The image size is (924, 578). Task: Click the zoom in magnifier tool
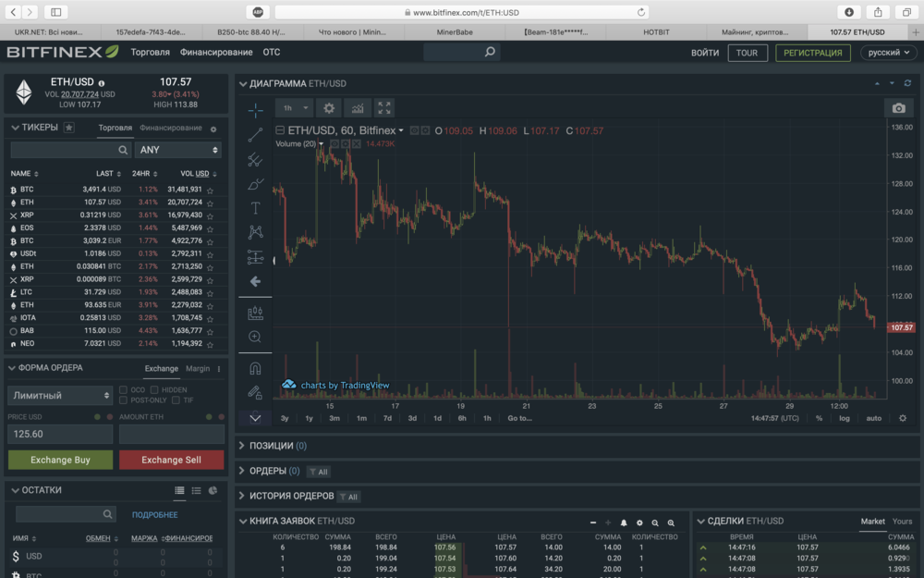pyautogui.click(x=255, y=338)
